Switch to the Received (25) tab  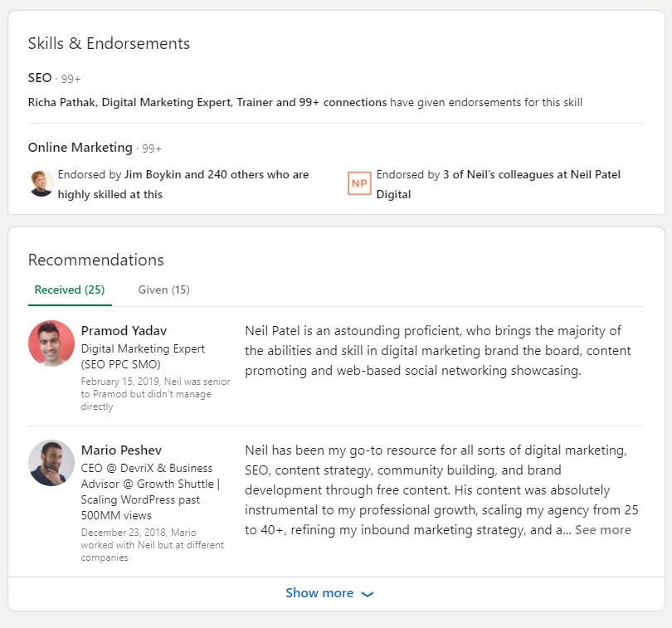[70, 290]
